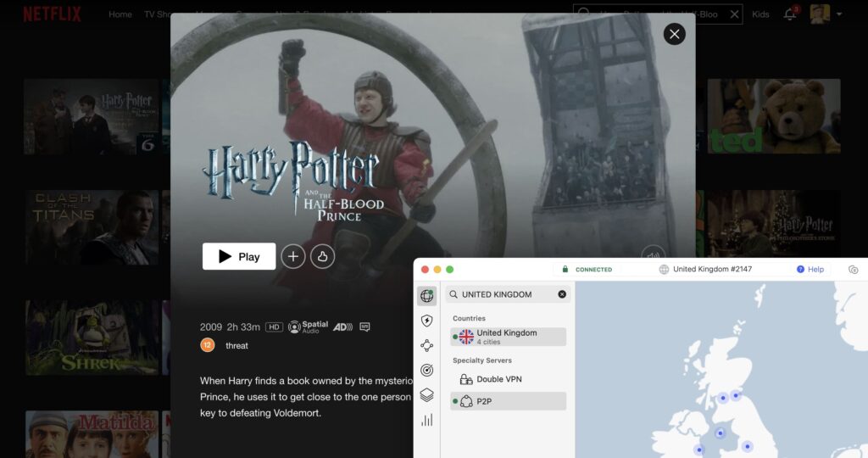The image size is (868, 458).
Task: Select the P2P specialty server
Action: tap(509, 401)
